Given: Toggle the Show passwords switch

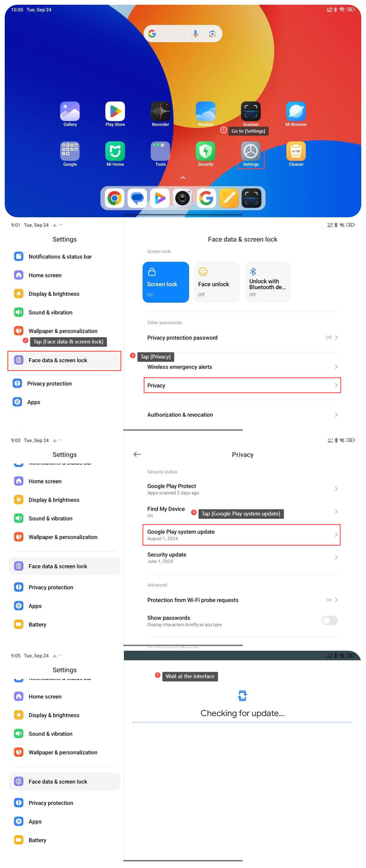Looking at the screenshot, I should (x=329, y=620).
